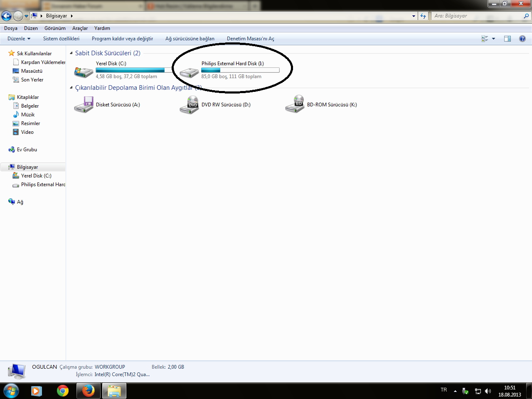Open Disket Sürücüsü (A:) floppy icon
The width and height of the screenshot is (532, 399).
[x=84, y=105]
